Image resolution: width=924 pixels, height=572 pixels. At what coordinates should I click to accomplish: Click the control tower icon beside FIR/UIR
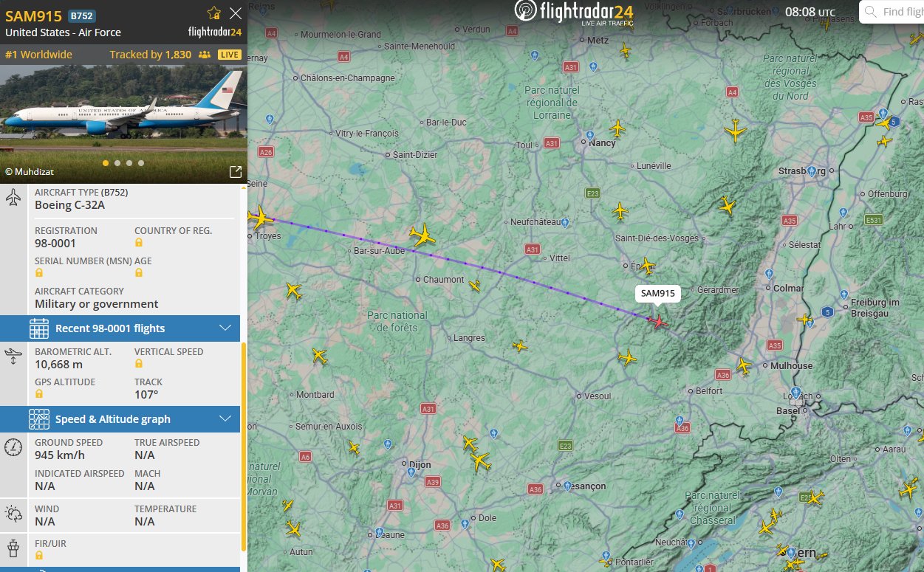click(x=13, y=548)
